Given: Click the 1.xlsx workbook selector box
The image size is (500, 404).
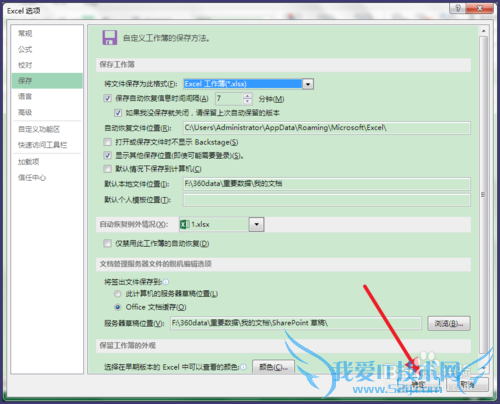Looking at the screenshot, I should pyautogui.click(x=214, y=224).
